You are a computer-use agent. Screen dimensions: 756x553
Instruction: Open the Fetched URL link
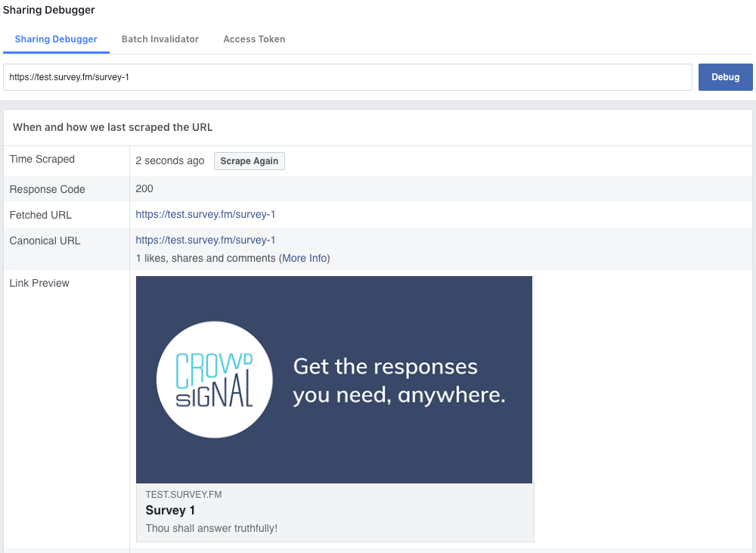pyautogui.click(x=205, y=215)
